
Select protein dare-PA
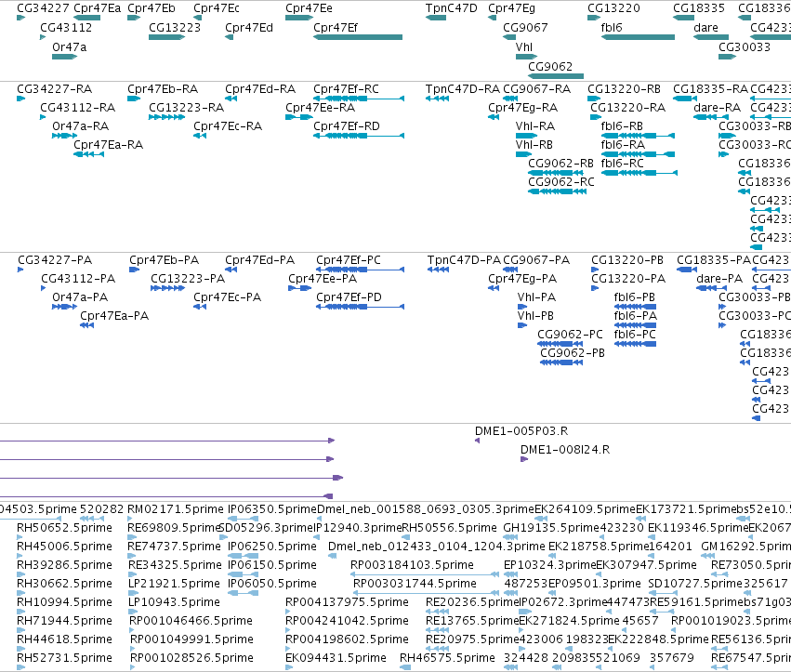712,288
